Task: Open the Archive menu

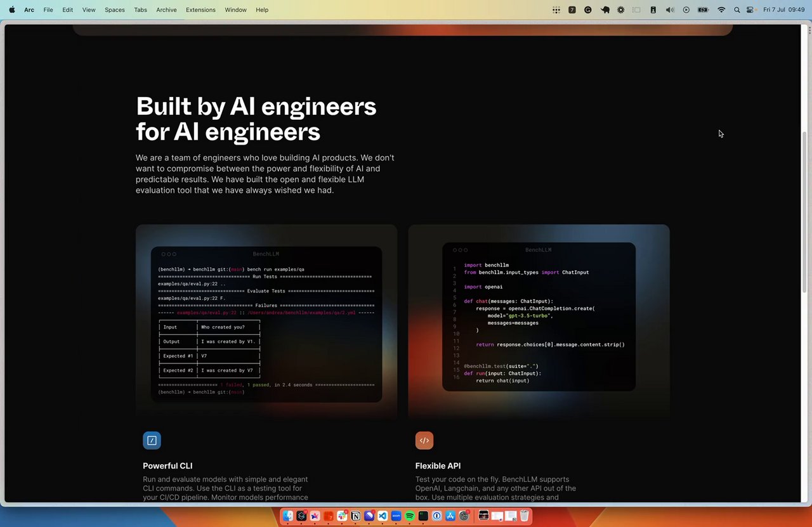Action: [166, 10]
